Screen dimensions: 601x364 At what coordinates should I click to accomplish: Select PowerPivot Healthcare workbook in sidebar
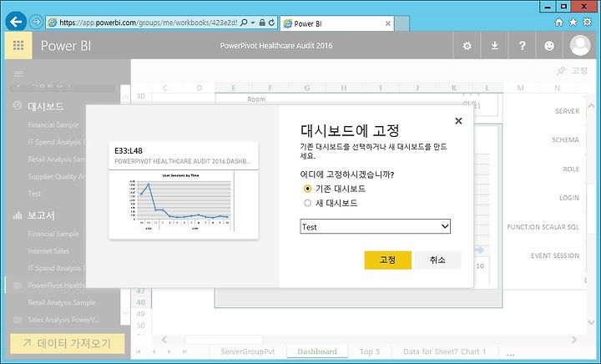57,286
